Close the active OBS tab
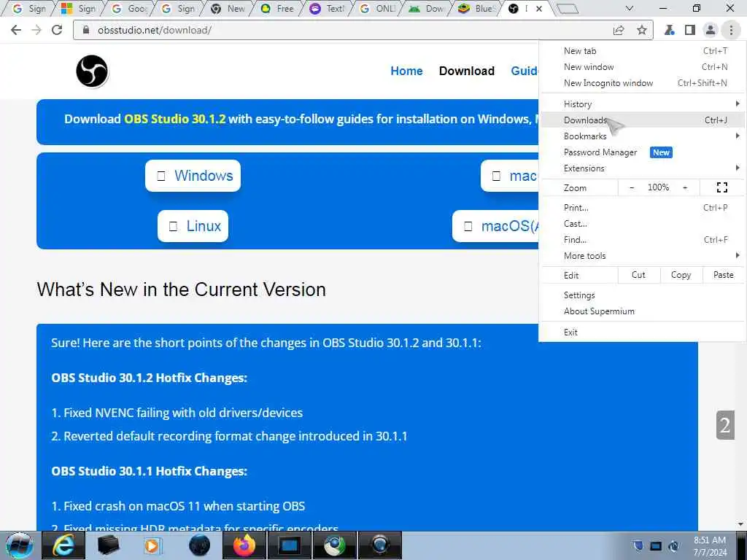 coord(539,9)
